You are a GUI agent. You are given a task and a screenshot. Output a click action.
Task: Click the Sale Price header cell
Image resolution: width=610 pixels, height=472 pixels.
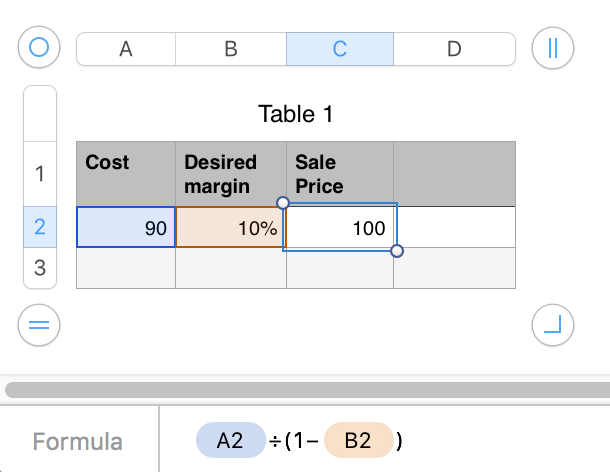point(340,174)
